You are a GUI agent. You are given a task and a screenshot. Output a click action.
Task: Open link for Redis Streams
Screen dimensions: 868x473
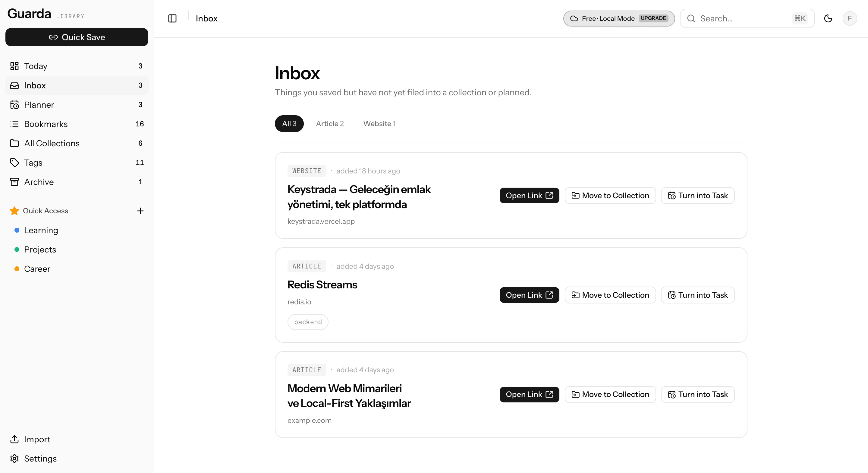pos(529,295)
